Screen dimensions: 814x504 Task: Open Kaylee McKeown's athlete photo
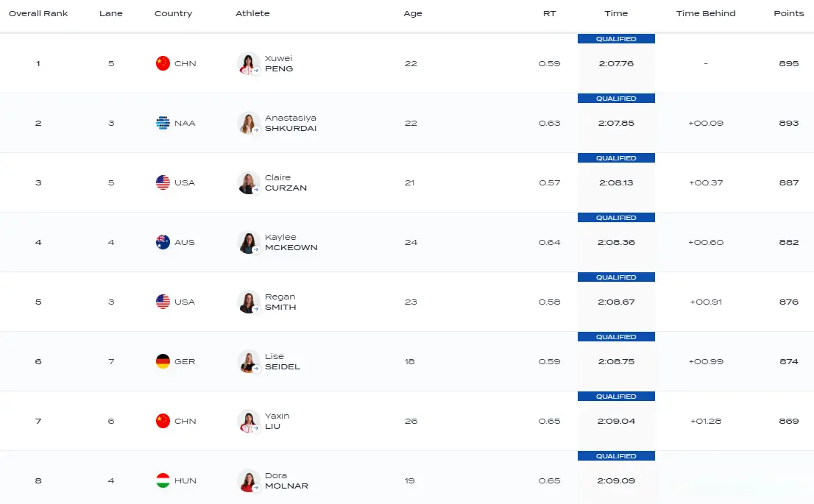248,242
